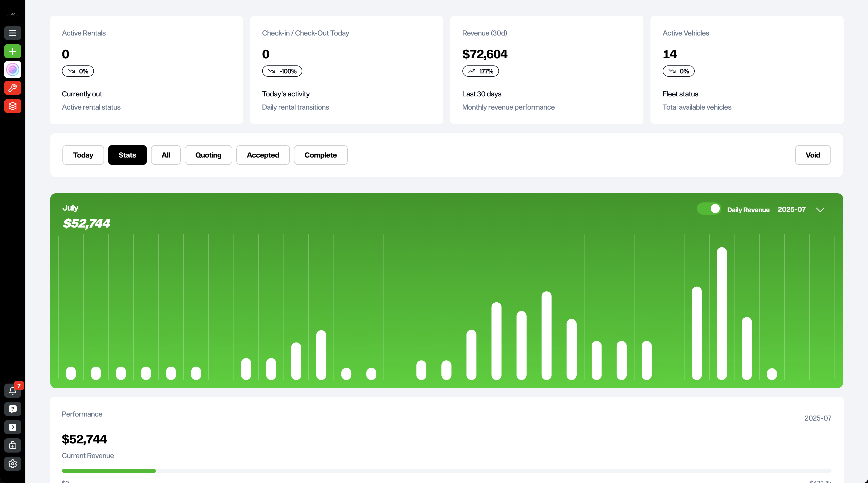868x483 pixels.
Task: Select the Accepted filter tab
Action: coord(263,155)
